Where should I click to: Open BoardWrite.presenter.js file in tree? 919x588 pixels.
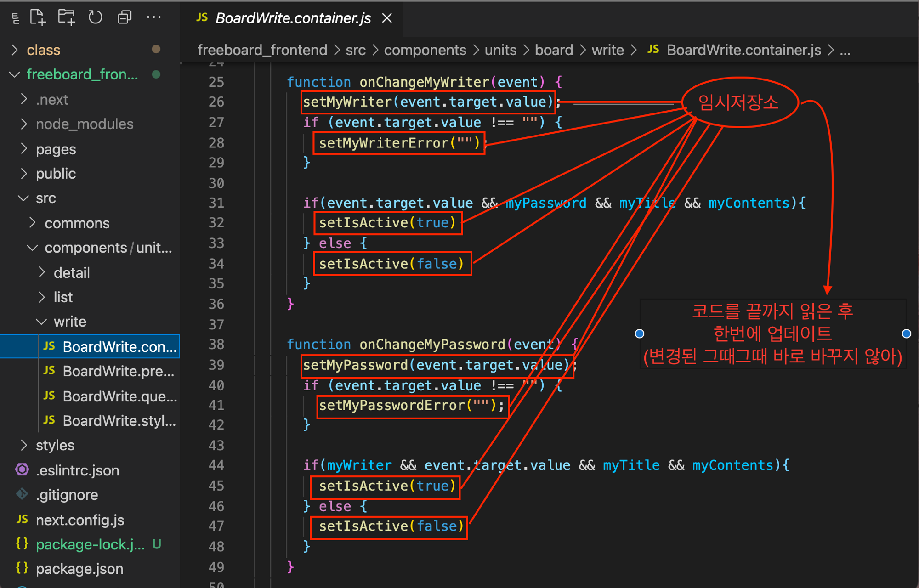(x=118, y=371)
